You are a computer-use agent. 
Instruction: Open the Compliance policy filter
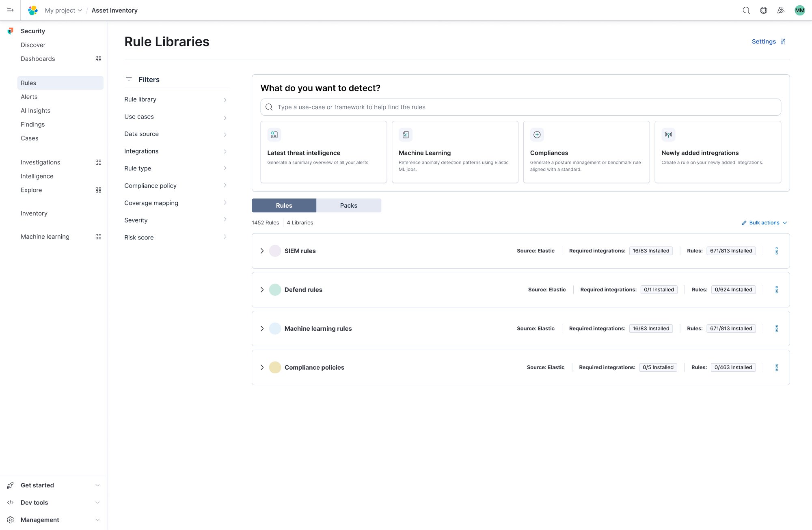point(150,185)
